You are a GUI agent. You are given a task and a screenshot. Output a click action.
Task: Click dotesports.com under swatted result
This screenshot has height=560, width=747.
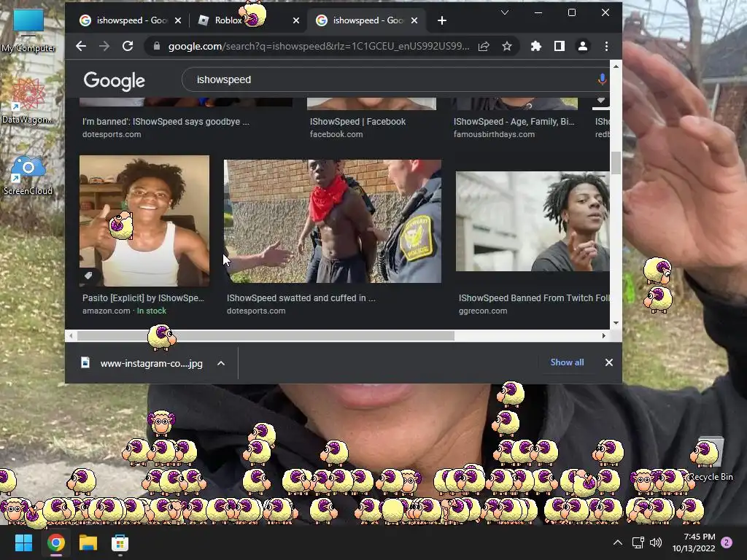pyautogui.click(x=256, y=311)
